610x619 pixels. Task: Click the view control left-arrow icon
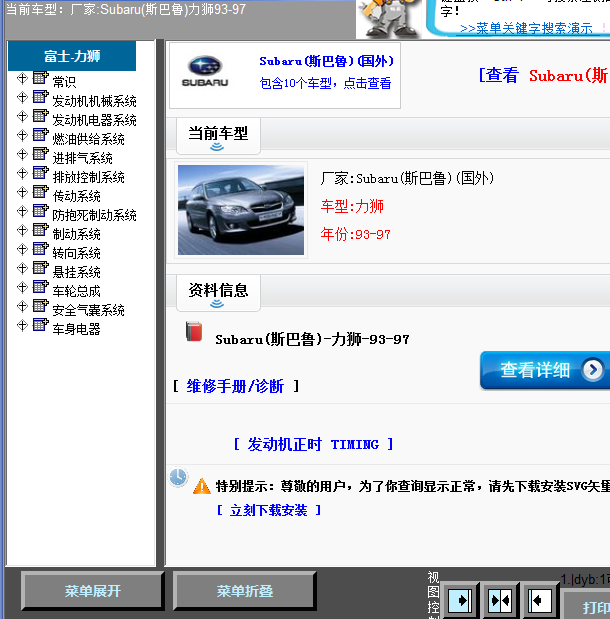[540, 600]
